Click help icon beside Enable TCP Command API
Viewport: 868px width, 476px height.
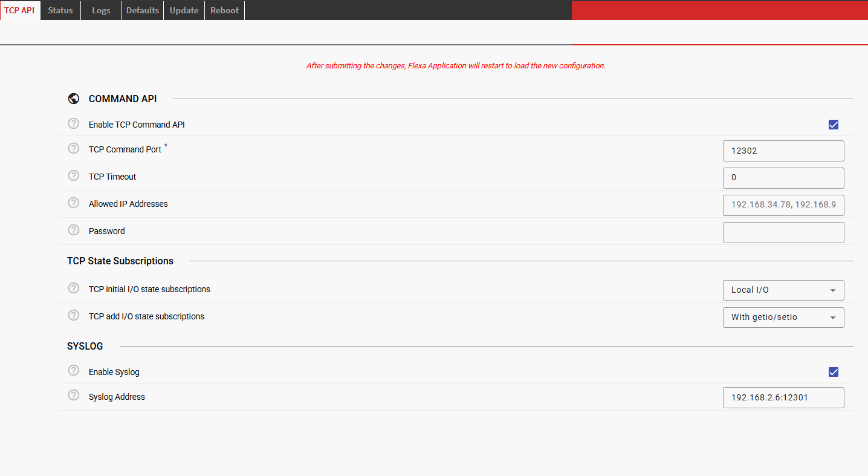pyautogui.click(x=74, y=124)
